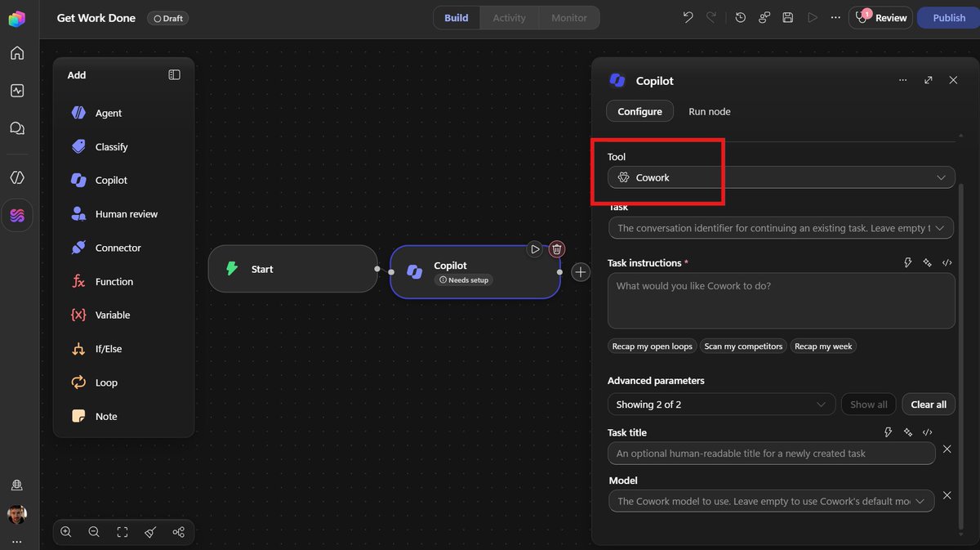The image size is (980, 550).
Task: Open the comments icon in top toolbar
Action: pyautogui.click(x=764, y=17)
